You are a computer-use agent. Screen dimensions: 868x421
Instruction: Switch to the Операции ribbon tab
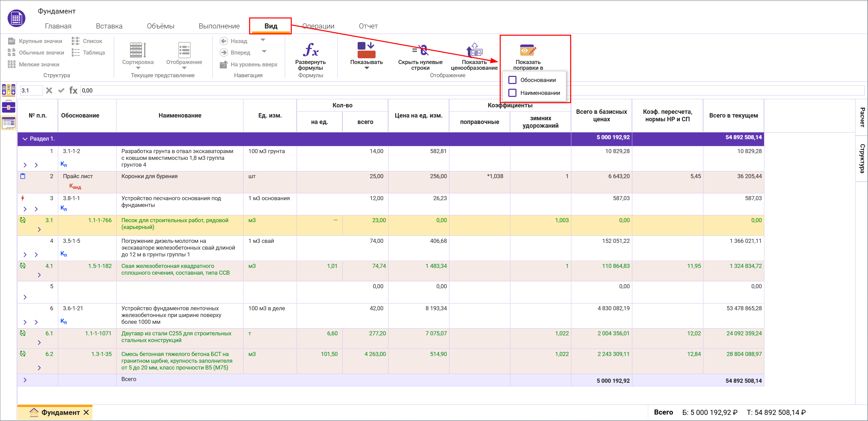[318, 26]
